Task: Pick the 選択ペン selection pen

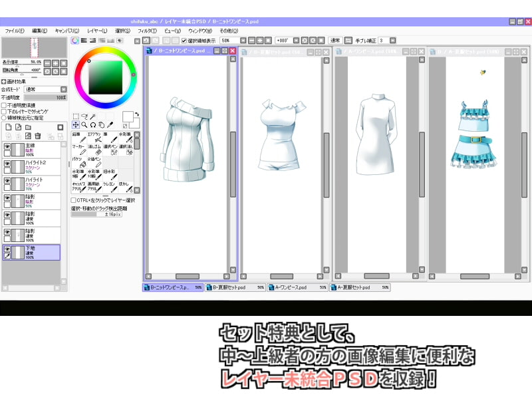Action: click(110, 150)
